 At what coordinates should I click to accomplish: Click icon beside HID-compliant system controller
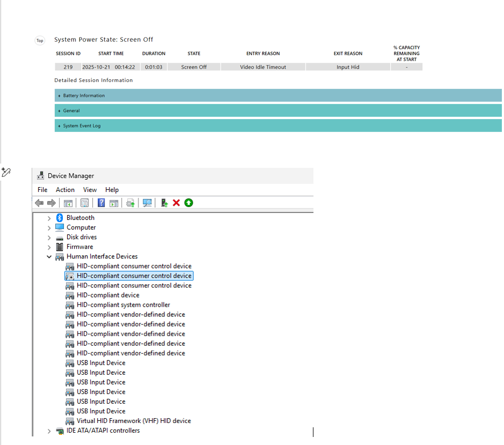pos(70,305)
